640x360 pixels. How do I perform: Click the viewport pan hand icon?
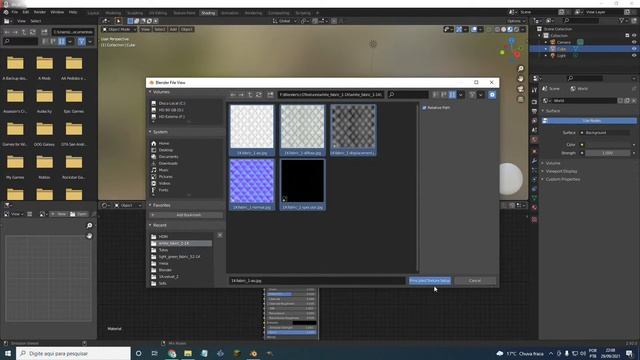[520, 78]
